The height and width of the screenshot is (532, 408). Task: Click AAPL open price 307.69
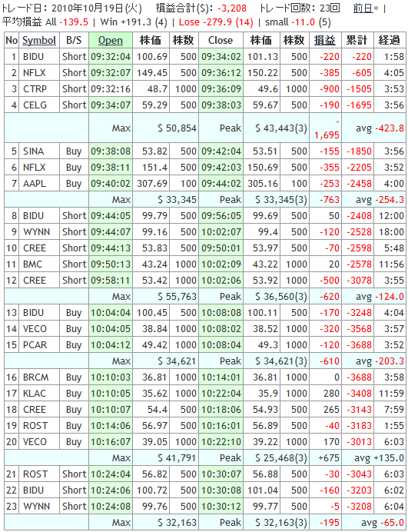152,184
